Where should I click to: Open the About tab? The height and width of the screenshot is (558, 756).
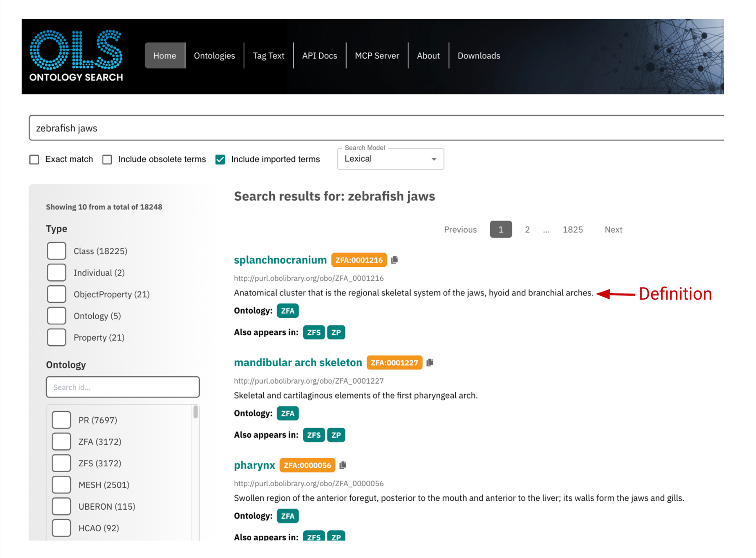point(428,55)
